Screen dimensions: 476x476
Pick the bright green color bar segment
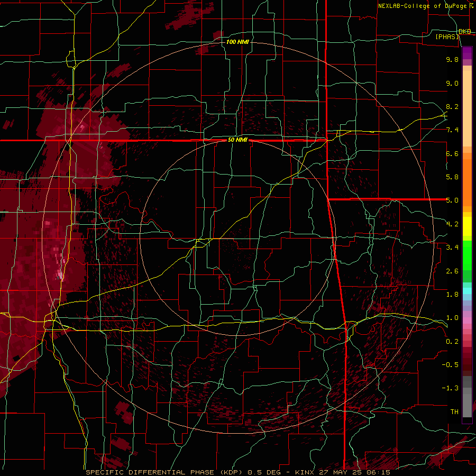467,255
